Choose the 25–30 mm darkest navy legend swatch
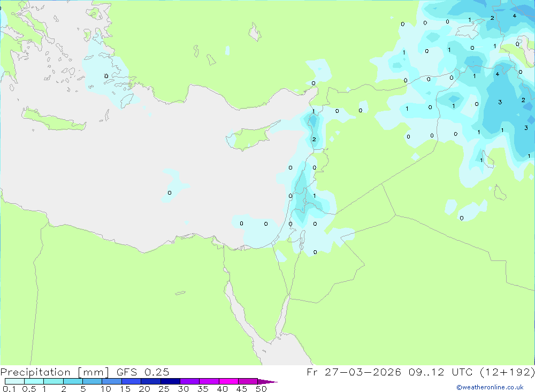Screen dimensions: 535x392 point(170,381)
